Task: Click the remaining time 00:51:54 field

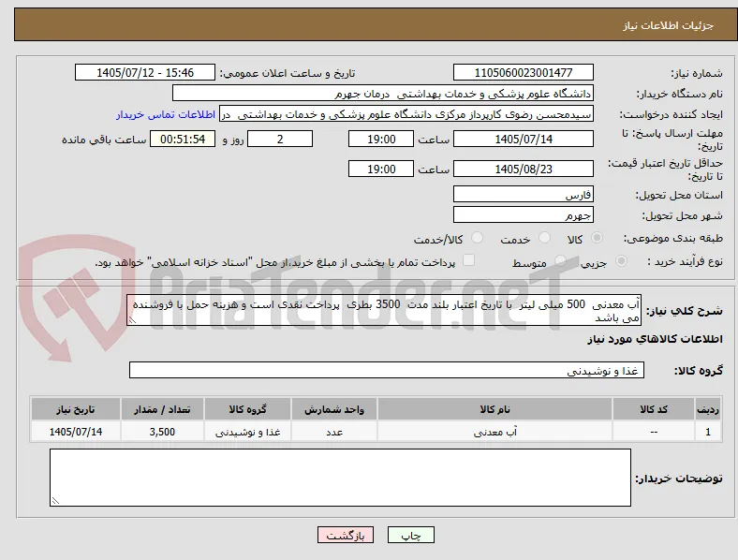Action: coord(183,139)
